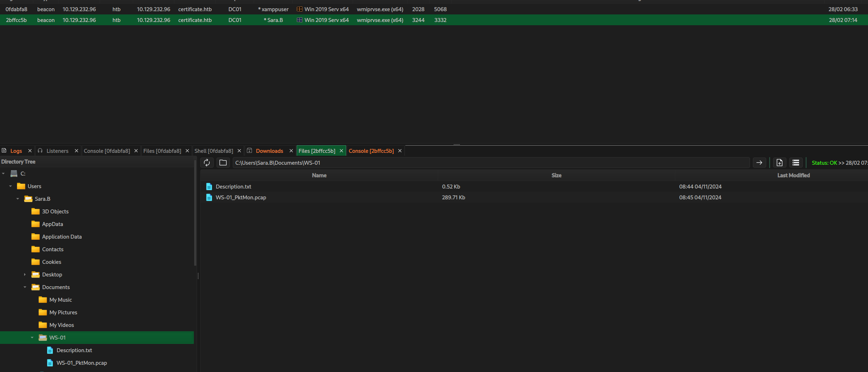
Task: Click the Desktop folder icon
Action: pyautogui.click(x=35, y=274)
